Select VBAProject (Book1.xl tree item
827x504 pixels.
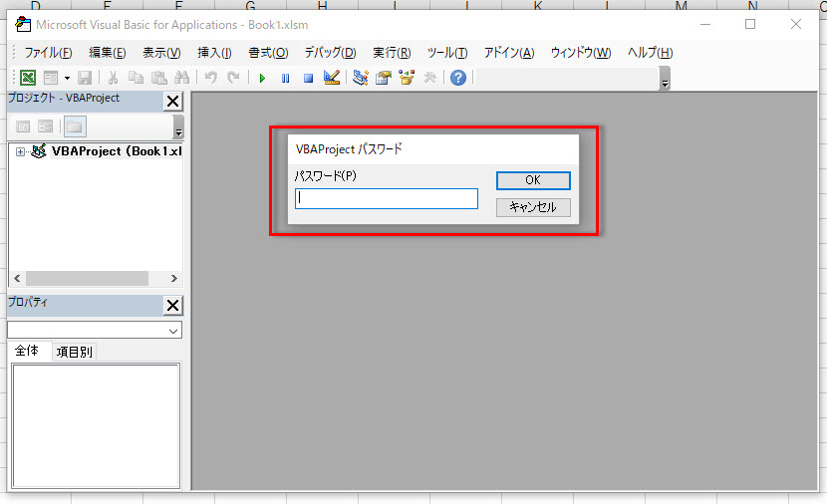coord(116,151)
